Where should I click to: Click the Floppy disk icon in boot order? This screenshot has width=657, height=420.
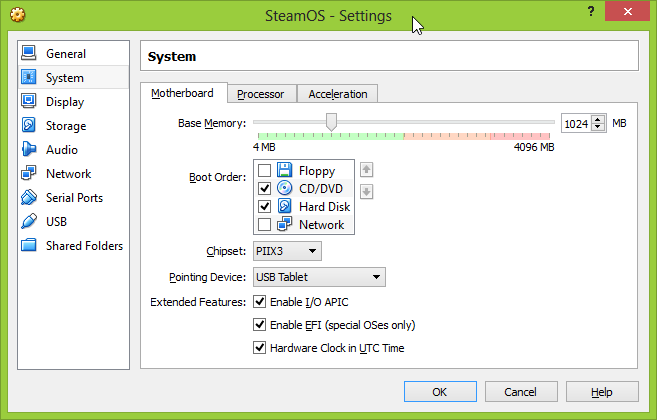[285, 170]
